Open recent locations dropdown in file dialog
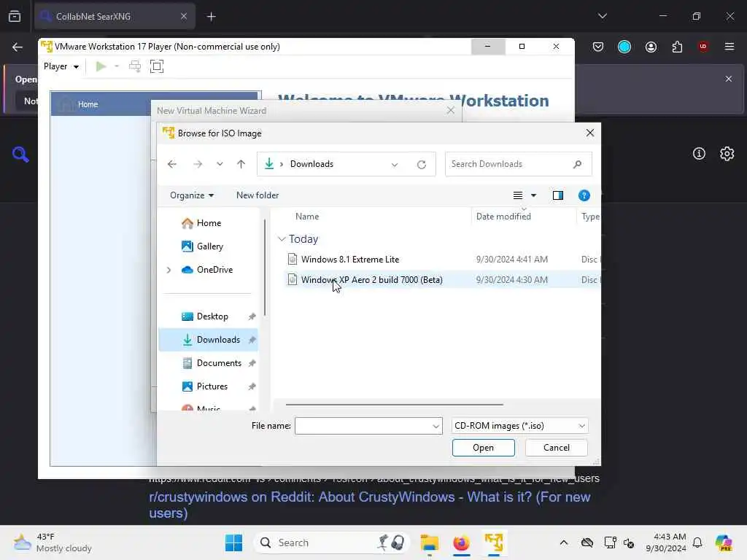The image size is (747, 560). pyautogui.click(x=220, y=164)
